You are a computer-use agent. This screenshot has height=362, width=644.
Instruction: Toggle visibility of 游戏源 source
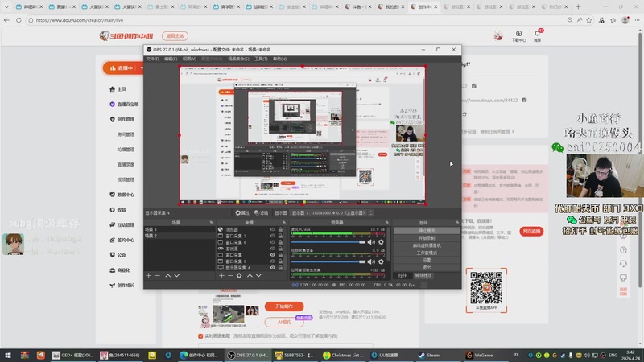[272, 249]
